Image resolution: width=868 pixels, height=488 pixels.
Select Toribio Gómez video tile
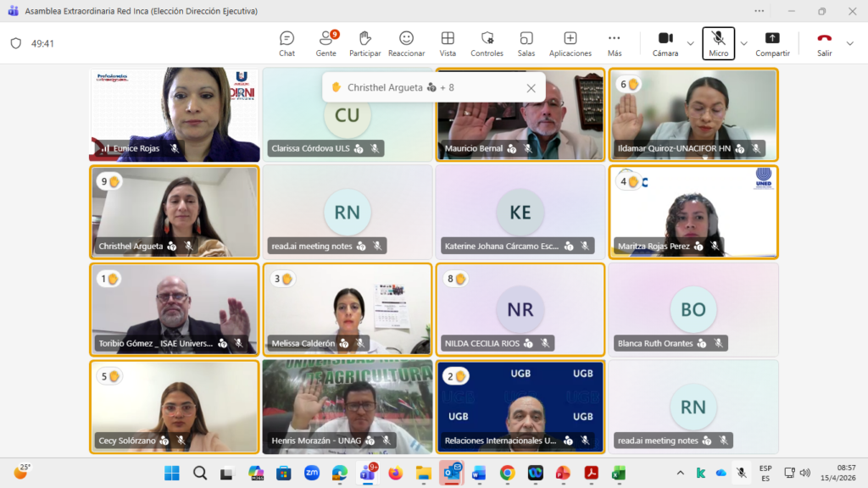174,308
